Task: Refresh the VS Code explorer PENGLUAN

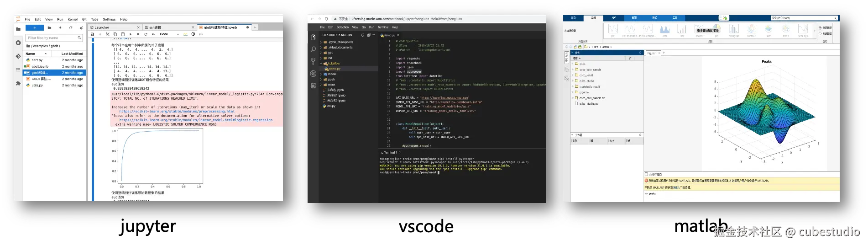Action: point(363,35)
